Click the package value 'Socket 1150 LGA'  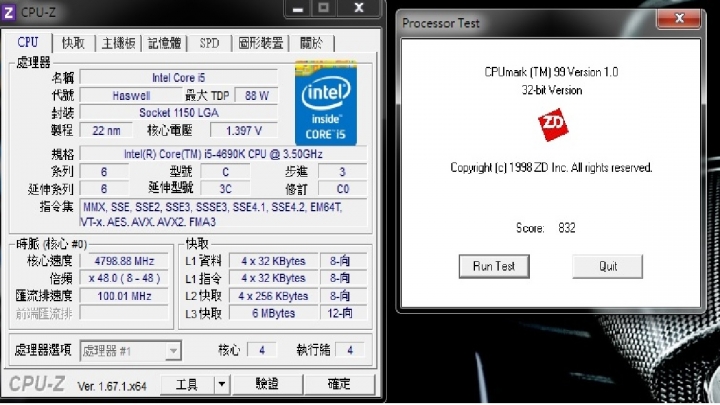(x=179, y=112)
